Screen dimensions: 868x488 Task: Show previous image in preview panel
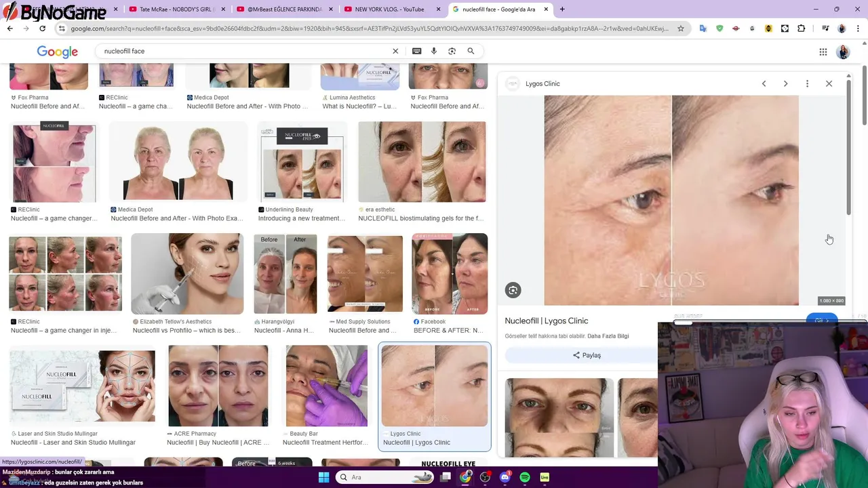(764, 83)
